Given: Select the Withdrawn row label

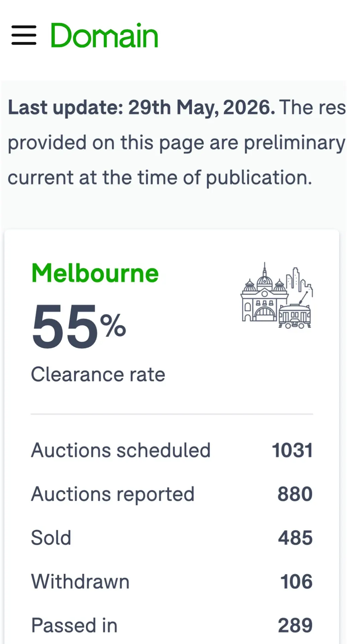Looking at the screenshot, I should click(x=80, y=582).
